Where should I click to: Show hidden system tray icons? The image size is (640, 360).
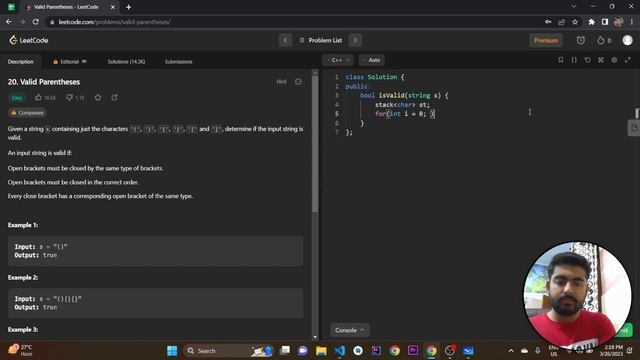(511, 351)
